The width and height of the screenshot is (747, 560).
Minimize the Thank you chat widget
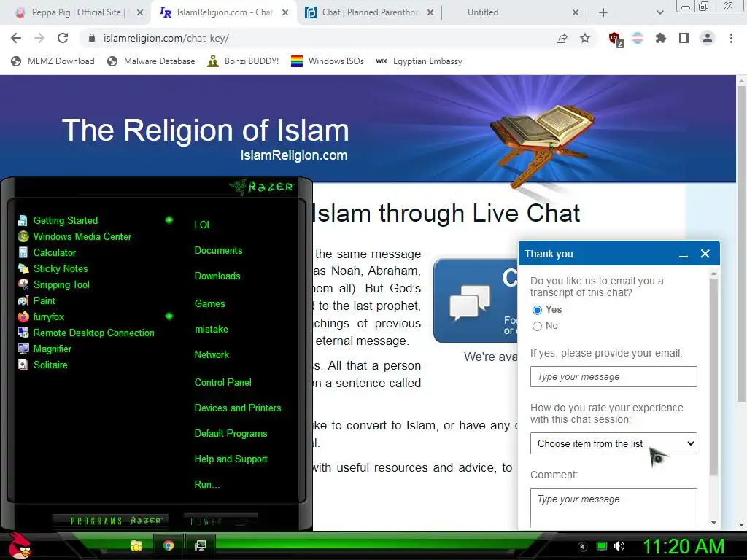tap(683, 254)
